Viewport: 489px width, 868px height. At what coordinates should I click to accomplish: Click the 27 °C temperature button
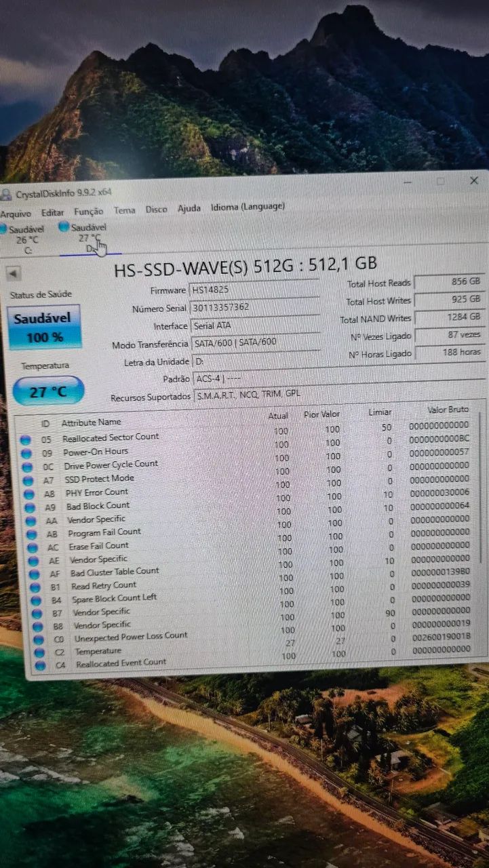coord(48,391)
